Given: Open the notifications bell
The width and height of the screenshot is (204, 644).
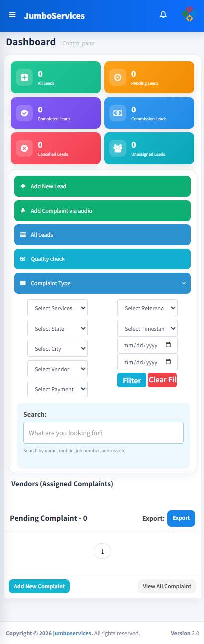Looking at the screenshot, I should (x=163, y=15).
